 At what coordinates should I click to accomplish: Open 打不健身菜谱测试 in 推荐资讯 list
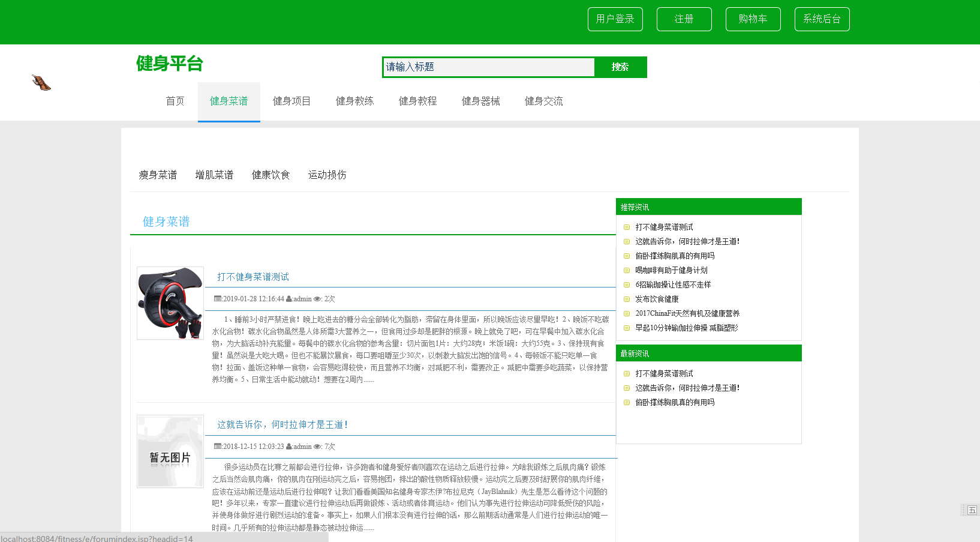tap(664, 227)
